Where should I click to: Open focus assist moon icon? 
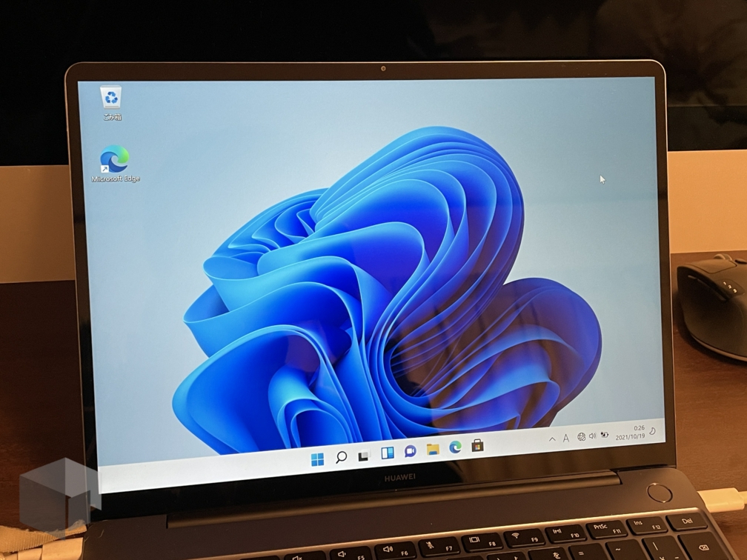coord(653,431)
